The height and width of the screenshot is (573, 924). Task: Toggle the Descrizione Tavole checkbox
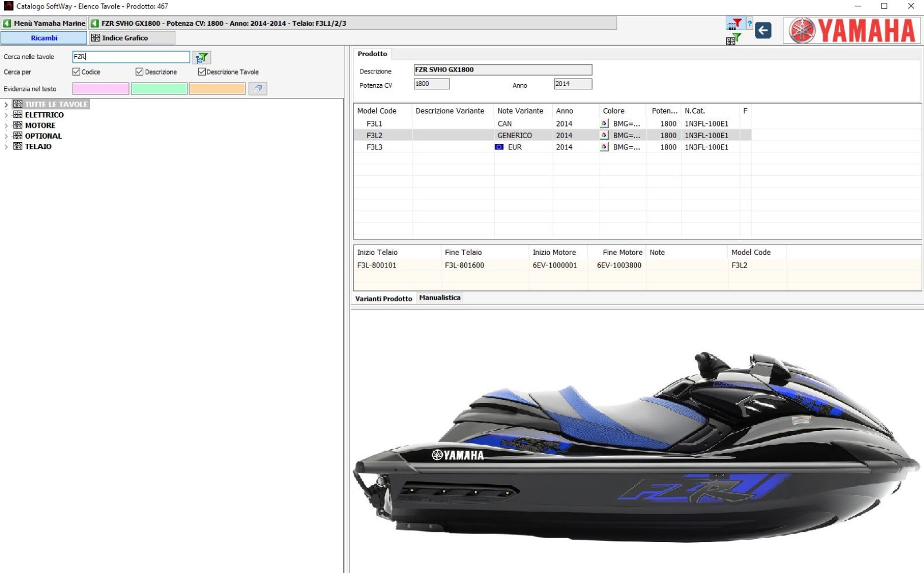pyautogui.click(x=202, y=72)
